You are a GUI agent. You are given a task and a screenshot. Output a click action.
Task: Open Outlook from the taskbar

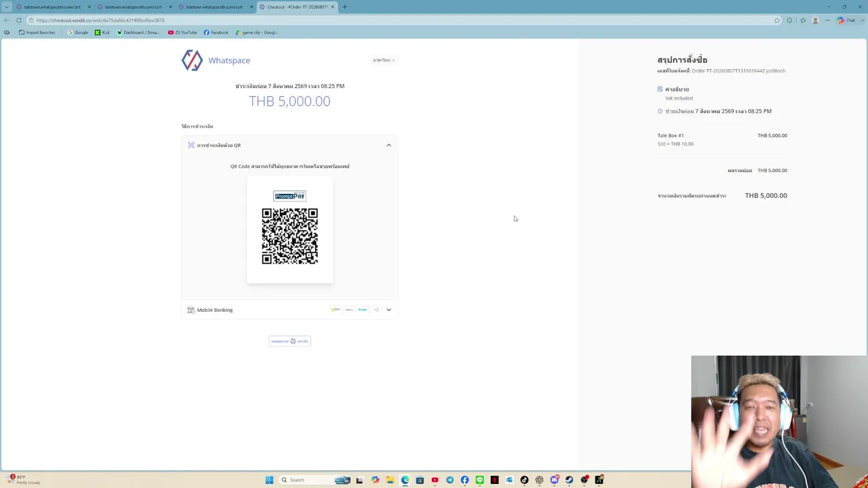509,480
